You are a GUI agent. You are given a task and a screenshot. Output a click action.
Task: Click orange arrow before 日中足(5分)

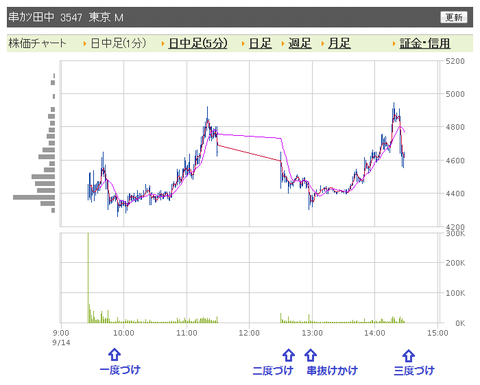point(163,44)
